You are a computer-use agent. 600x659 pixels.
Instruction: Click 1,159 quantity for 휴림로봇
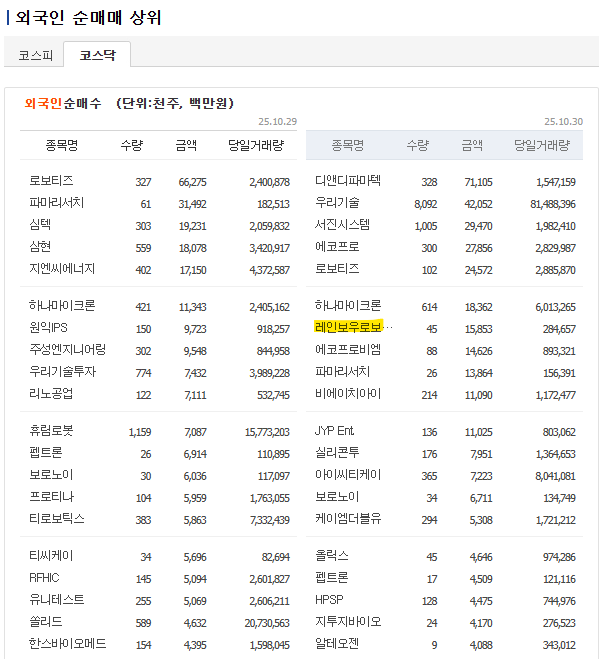tap(140, 432)
